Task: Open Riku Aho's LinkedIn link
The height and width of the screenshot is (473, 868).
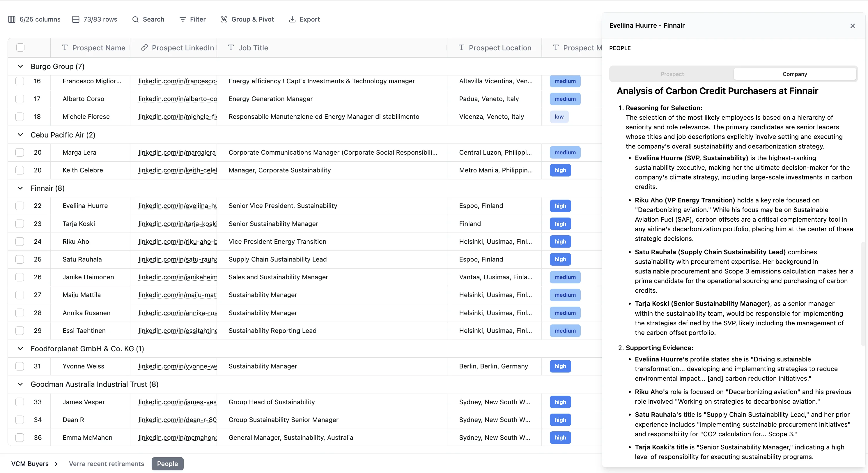Action: coord(177,241)
